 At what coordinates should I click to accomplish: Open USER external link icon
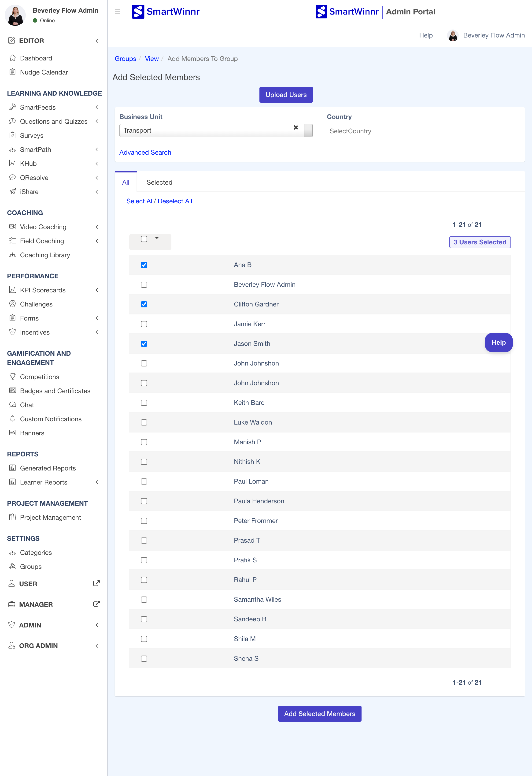96,583
